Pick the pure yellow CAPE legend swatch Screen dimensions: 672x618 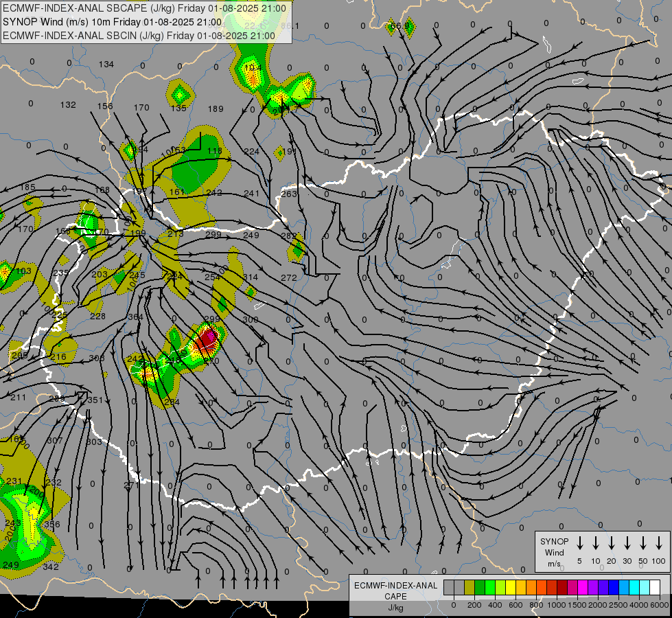511,587
